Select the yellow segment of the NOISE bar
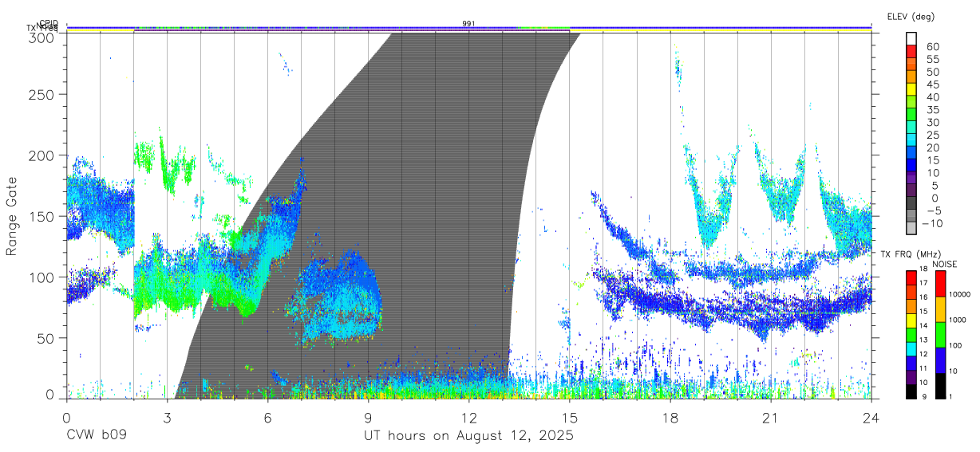Screen dimensions: 980x452 coord(939,309)
